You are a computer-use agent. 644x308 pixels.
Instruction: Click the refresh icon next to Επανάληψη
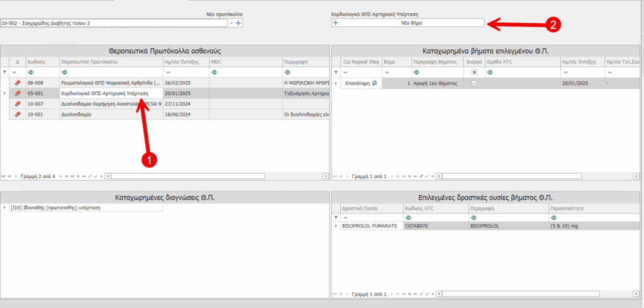point(374,83)
